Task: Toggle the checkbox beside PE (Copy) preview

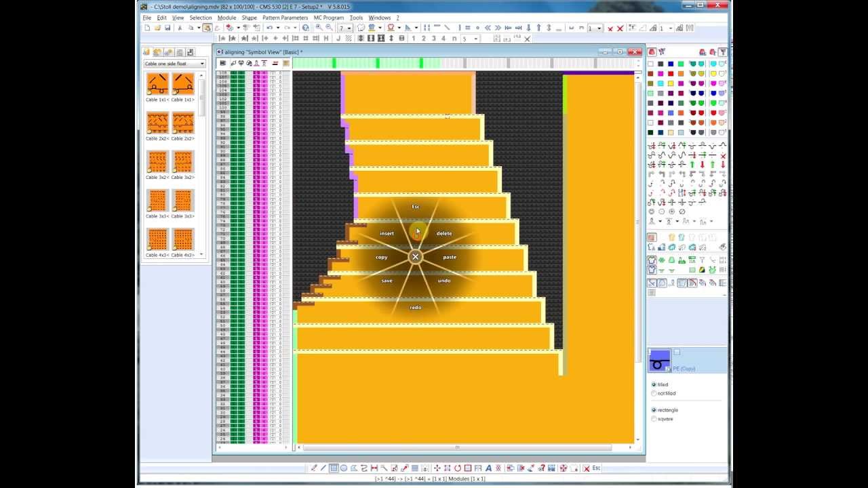Action: point(677,352)
